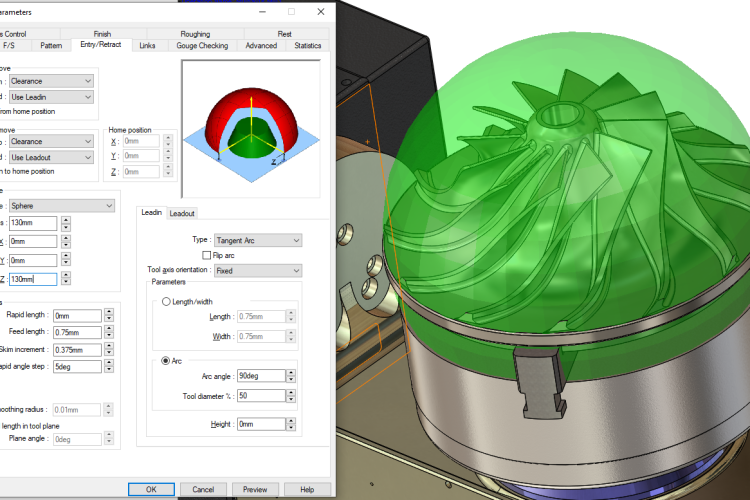Switch to the Leadout tab
The height and width of the screenshot is (500, 750).
(182, 213)
